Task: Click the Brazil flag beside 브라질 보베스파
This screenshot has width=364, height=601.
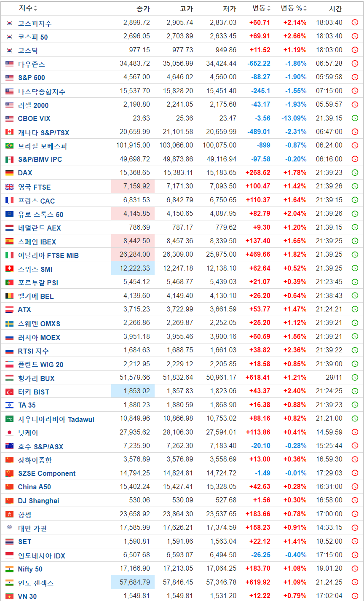Action: click(9, 146)
